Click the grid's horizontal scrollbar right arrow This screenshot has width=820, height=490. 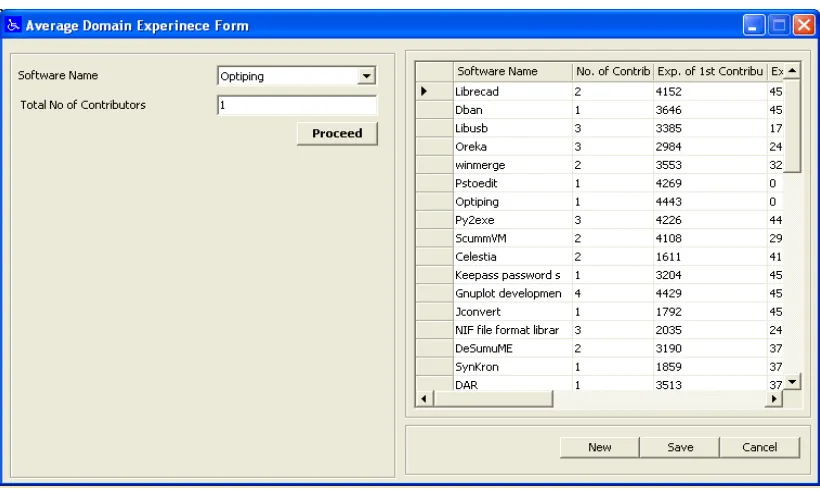[774, 399]
